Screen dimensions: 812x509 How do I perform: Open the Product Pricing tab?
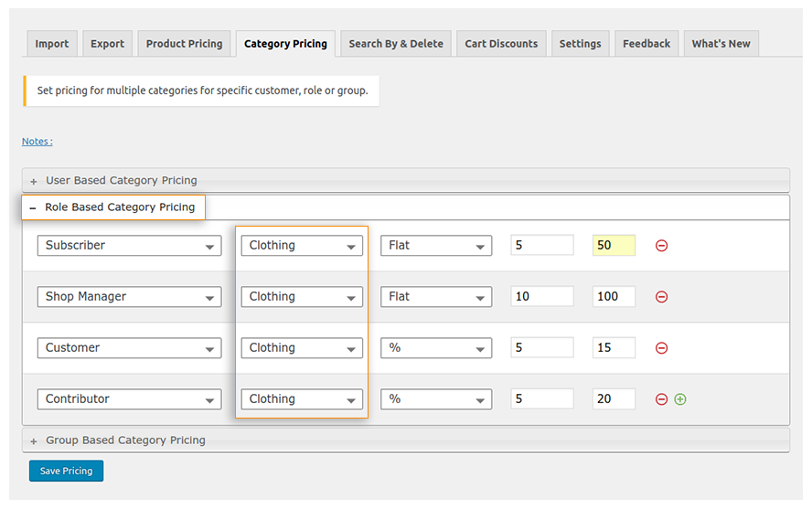click(x=185, y=44)
